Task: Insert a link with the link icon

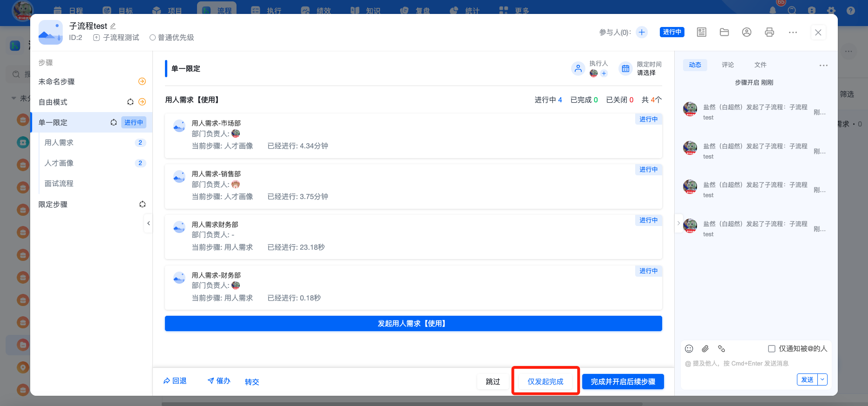Action: point(722,349)
